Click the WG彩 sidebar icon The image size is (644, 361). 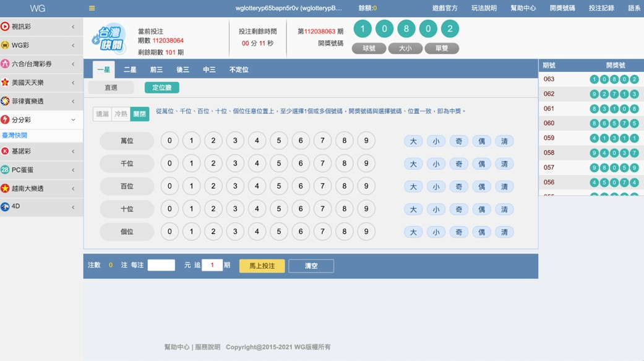(x=5, y=45)
